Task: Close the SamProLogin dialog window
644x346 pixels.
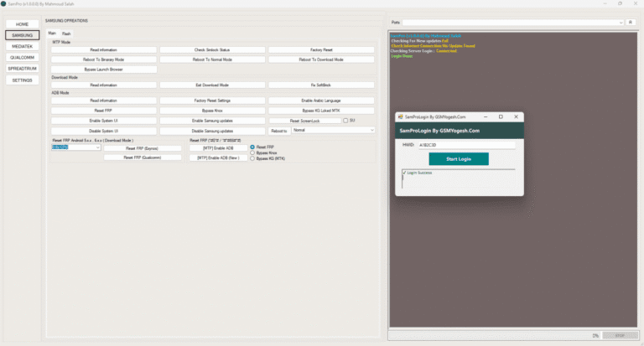Action: pyautogui.click(x=516, y=116)
